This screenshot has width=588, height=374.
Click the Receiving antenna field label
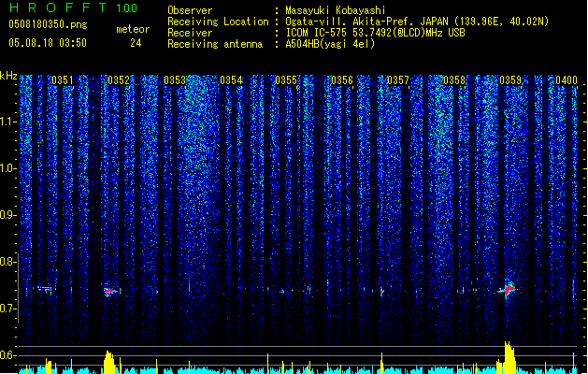[215, 44]
